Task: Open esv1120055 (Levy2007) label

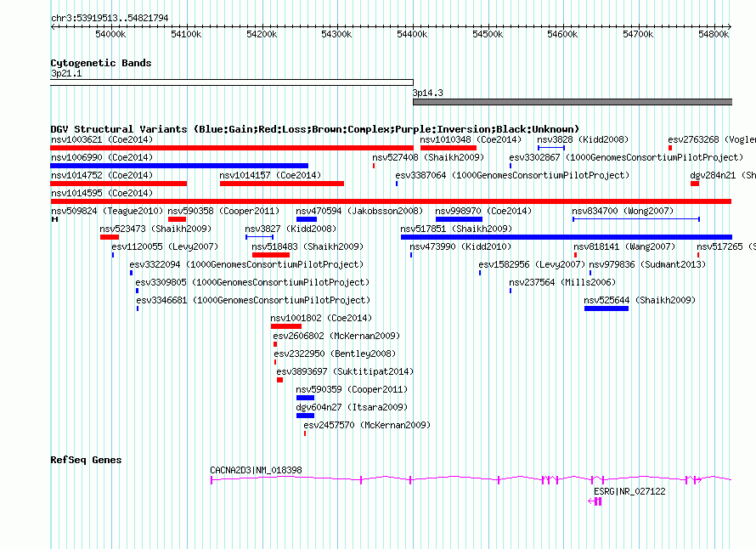Action: pyautogui.click(x=165, y=247)
